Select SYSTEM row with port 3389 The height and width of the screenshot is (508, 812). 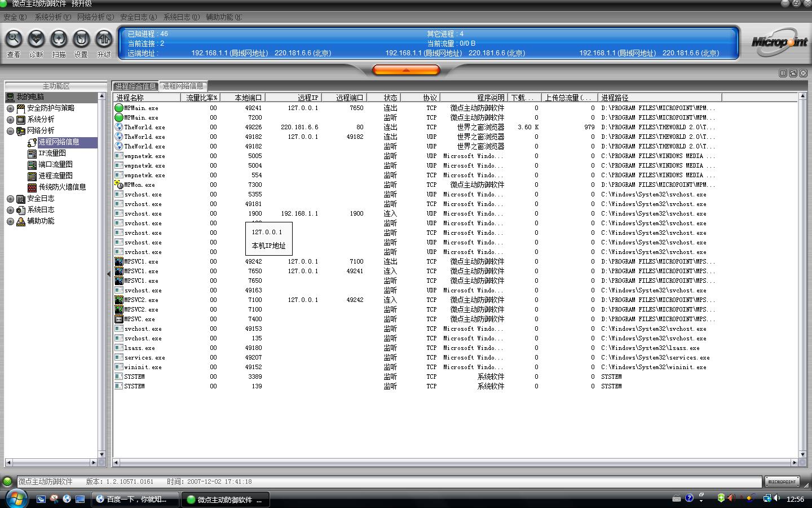tap(417, 376)
